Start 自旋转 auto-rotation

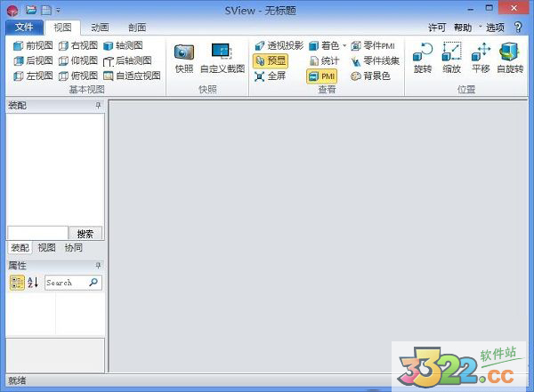pos(510,58)
